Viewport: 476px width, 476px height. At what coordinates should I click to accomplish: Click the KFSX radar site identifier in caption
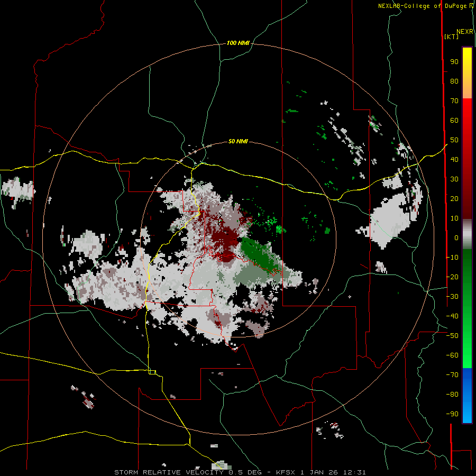[x=286, y=472]
